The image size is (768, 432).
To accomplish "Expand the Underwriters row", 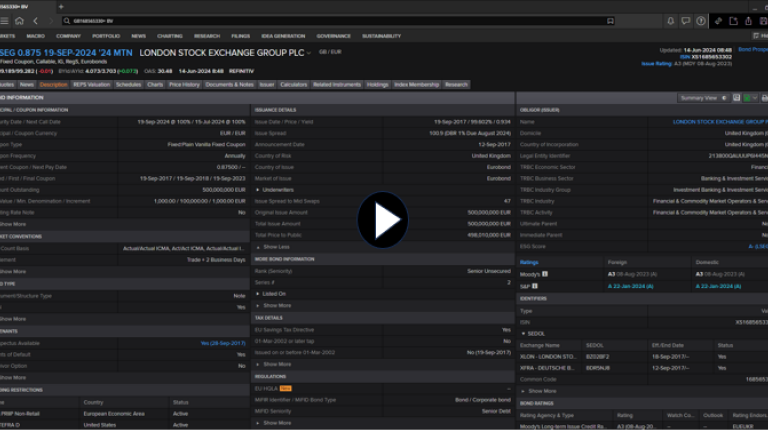I will pyautogui.click(x=280, y=189).
